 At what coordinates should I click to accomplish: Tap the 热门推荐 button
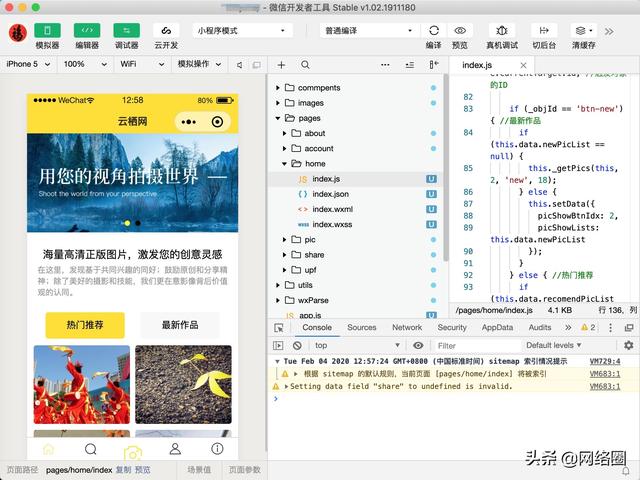point(85,325)
